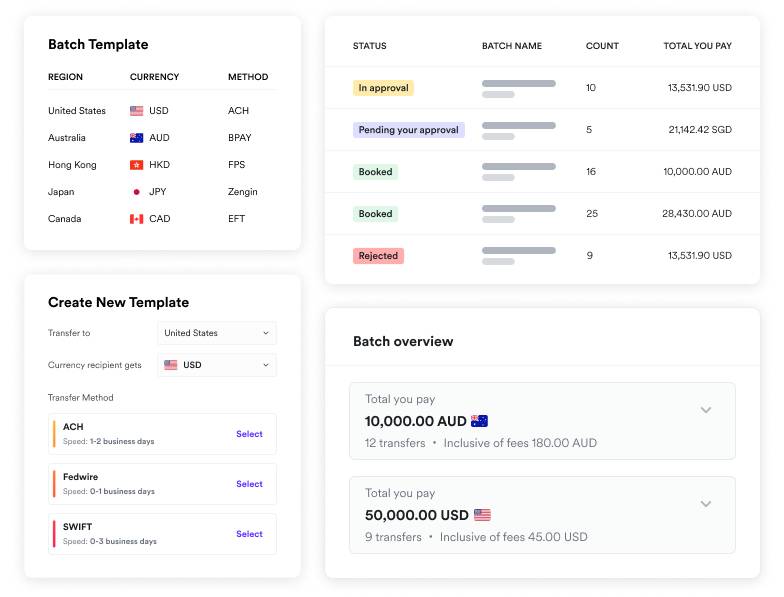The height and width of the screenshot is (597, 784).
Task: Click the Hong Kong region row
Action: pyautogui.click(x=162, y=164)
